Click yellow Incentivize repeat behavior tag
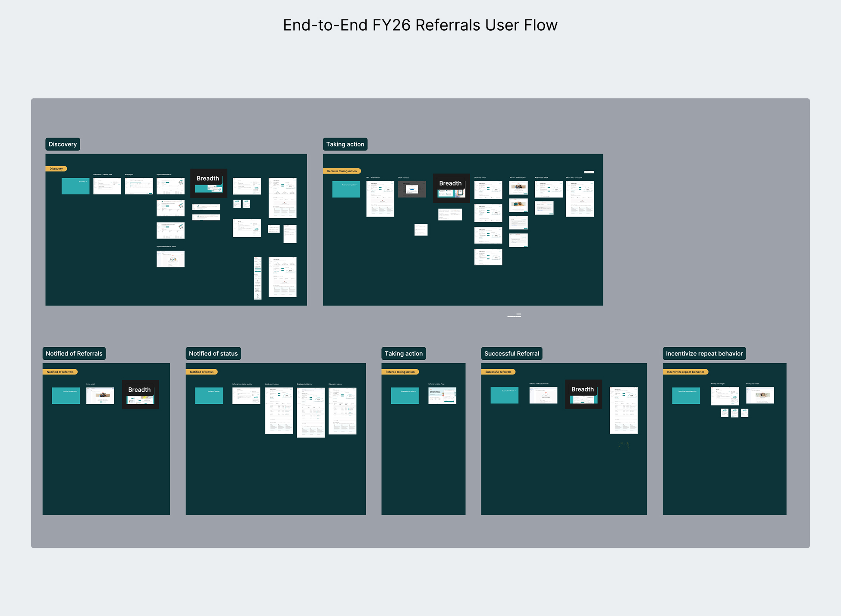The width and height of the screenshot is (841, 616). click(x=685, y=372)
